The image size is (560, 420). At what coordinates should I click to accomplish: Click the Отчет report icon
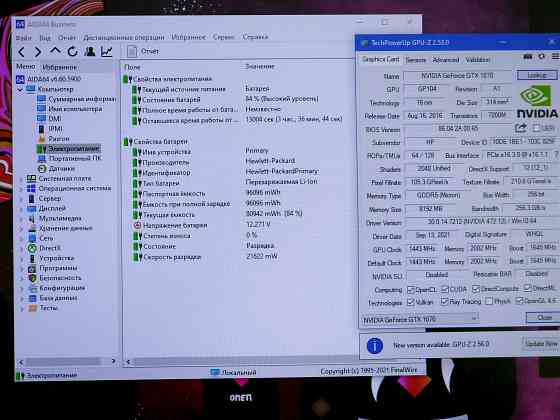[x=132, y=51]
